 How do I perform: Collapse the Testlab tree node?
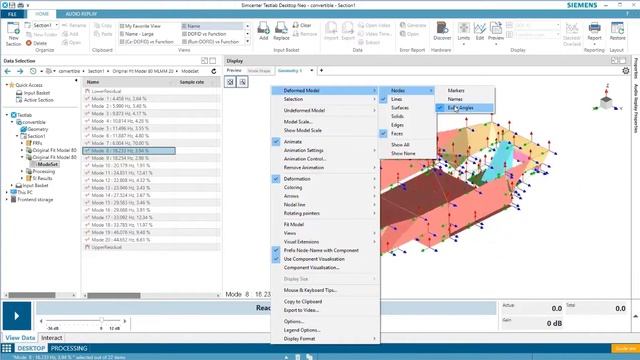point(7,115)
